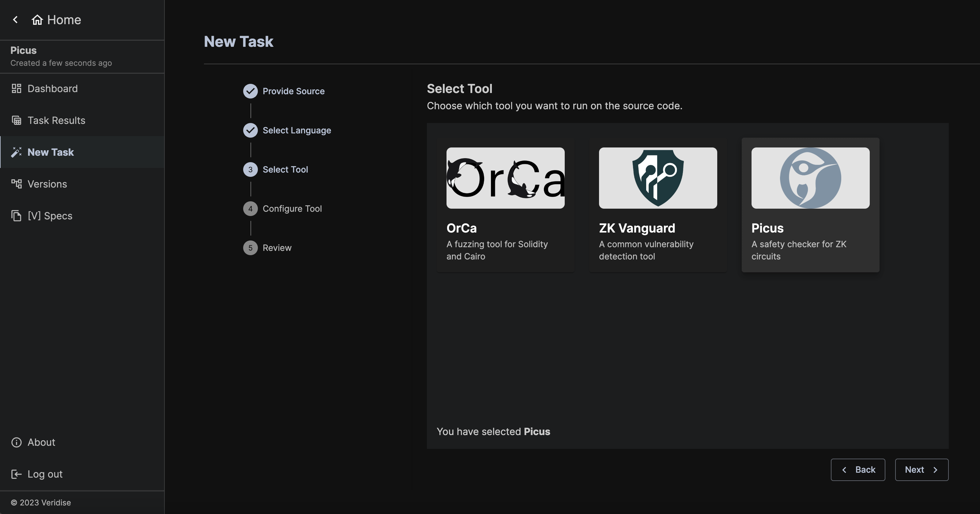This screenshot has width=980, height=514.
Task: Click the Back button
Action: pyautogui.click(x=858, y=470)
